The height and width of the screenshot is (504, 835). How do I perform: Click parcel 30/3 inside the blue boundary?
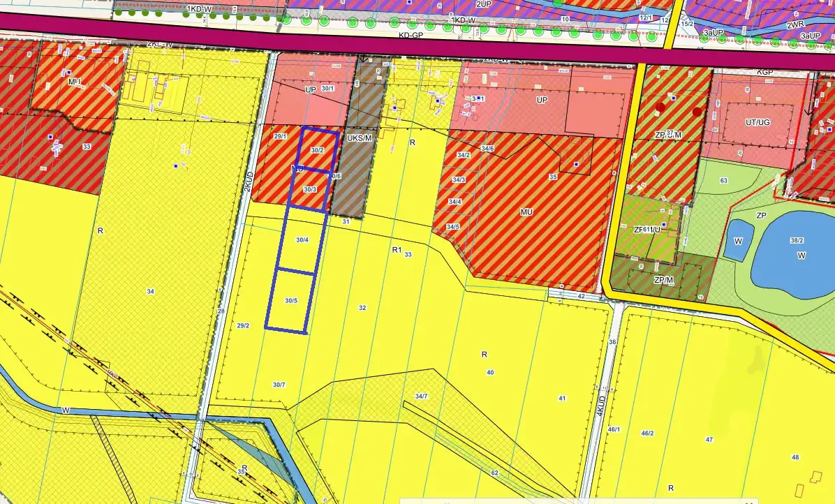(310, 190)
